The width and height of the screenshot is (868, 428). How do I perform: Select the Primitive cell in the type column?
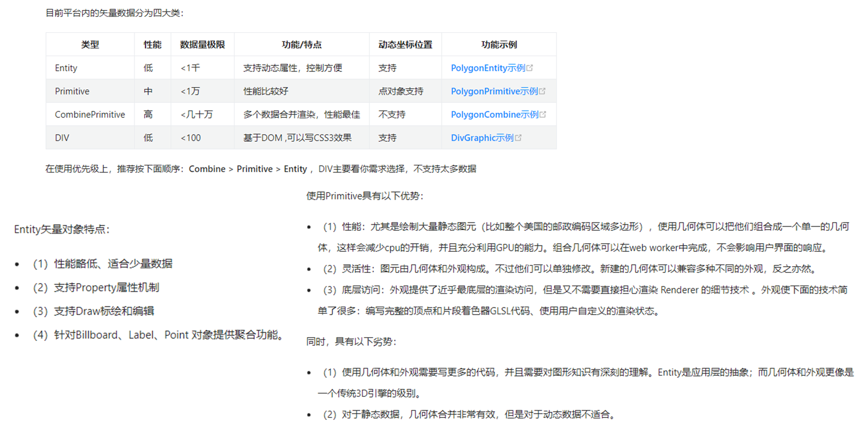(x=72, y=91)
